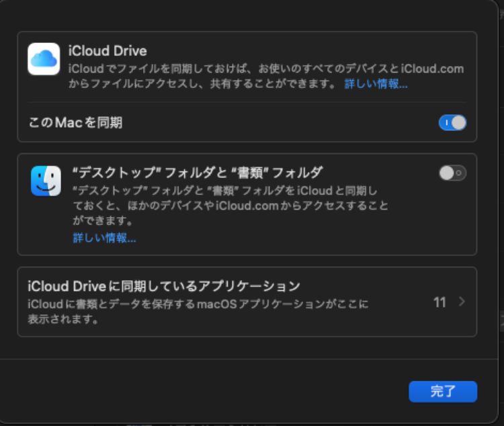Click the Finder face icon
504x426 pixels.
point(46,181)
